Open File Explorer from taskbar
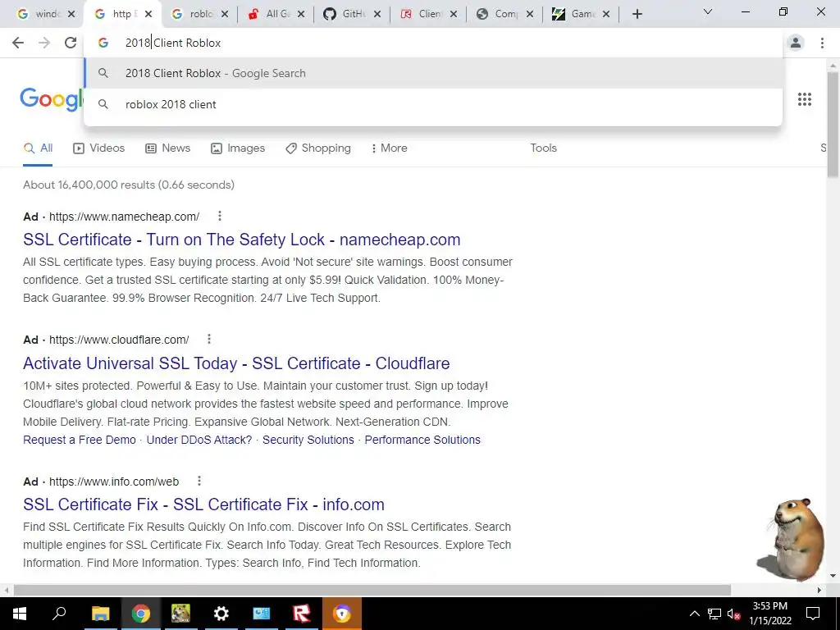Image resolution: width=840 pixels, height=630 pixels. (100, 614)
